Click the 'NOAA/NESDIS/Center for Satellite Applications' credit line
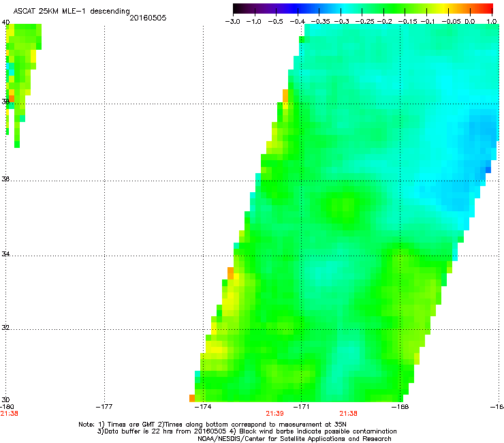504x443 pixels. [x=294, y=439]
